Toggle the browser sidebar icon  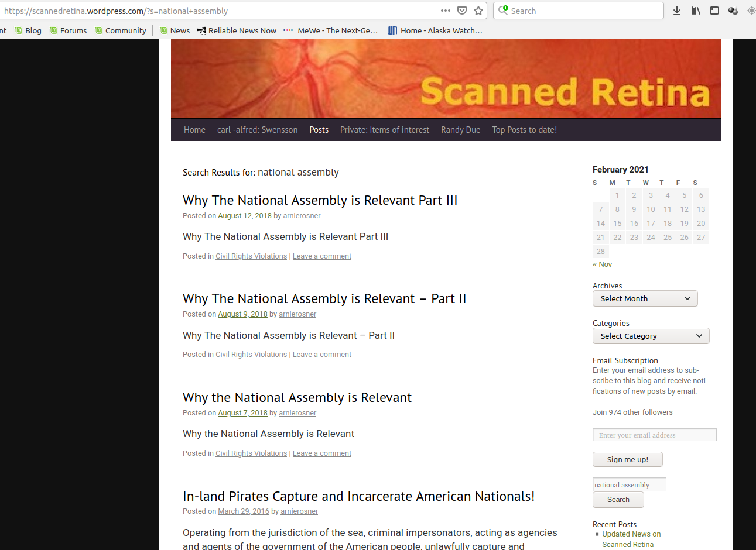point(714,11)
